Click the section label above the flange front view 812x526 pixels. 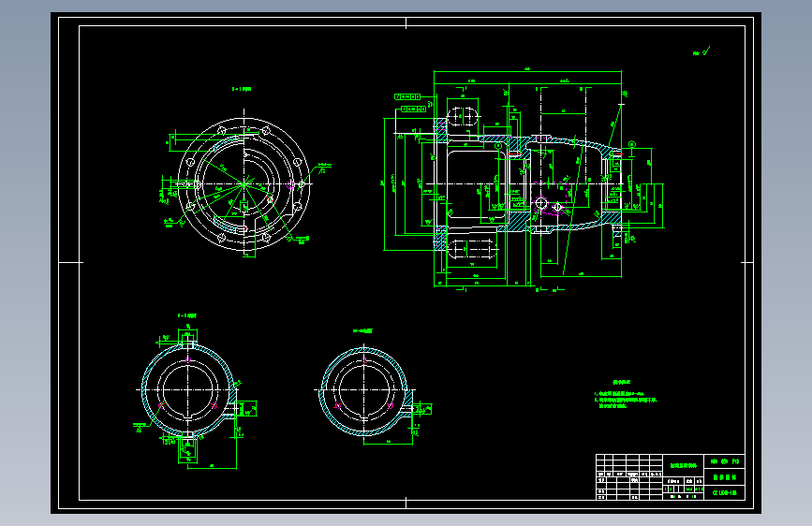point(242,89)
